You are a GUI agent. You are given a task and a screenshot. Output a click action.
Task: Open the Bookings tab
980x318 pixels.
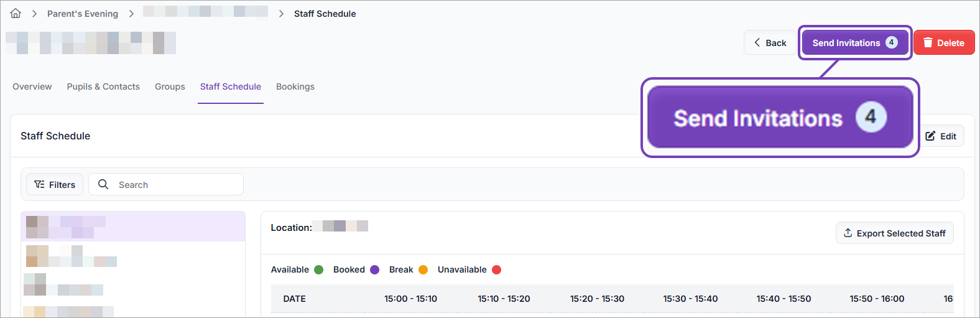click(x=295, y=87)
